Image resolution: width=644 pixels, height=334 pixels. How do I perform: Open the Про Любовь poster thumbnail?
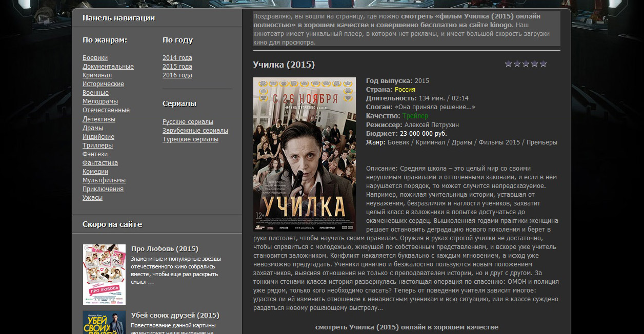[x=104, y=275]
